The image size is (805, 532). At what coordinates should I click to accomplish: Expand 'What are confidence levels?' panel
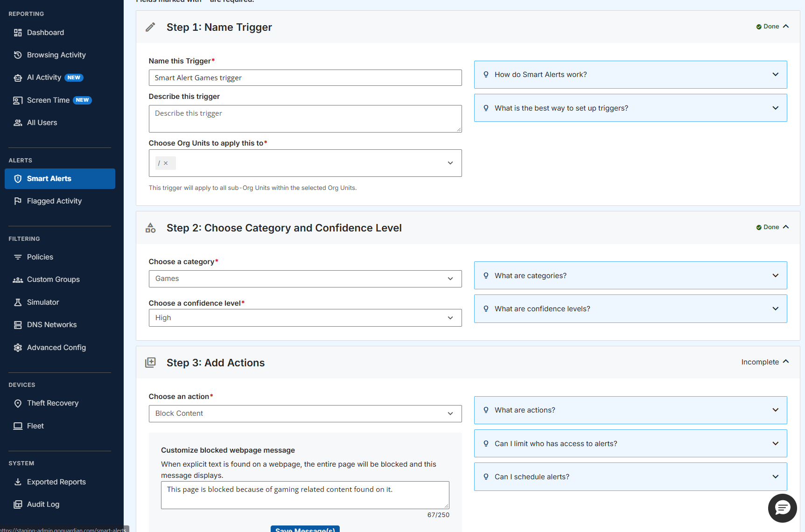click(630, 308)
